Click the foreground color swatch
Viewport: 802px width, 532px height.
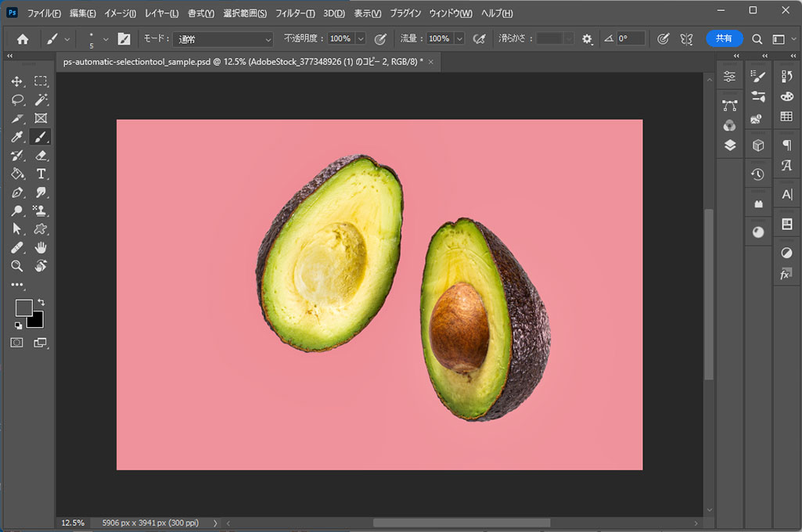point(23,307)
